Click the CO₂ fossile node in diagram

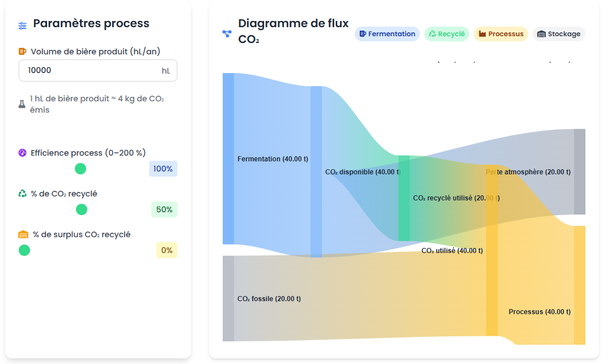point(228,298)
